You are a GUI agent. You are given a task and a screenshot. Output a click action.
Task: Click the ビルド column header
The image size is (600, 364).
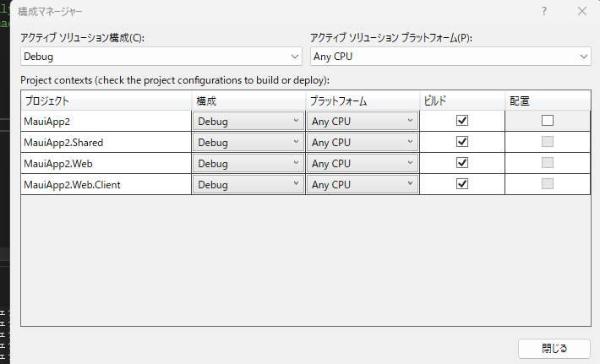pos(461,101)
